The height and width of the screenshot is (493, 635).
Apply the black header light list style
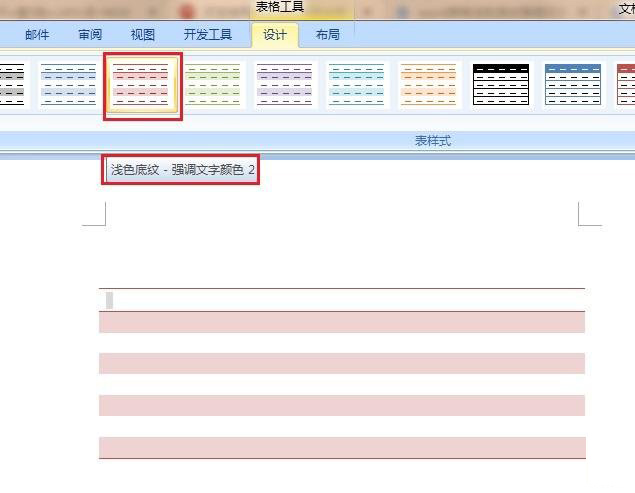click(501, 85)
